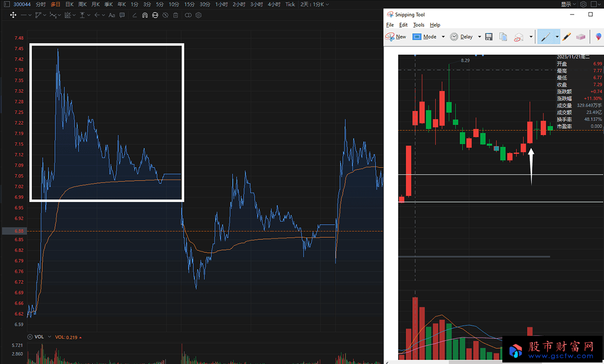This screenshot has height=364, width=604.
Task: Click the Snipping Tool title bar icon
Action: (390, 15)
